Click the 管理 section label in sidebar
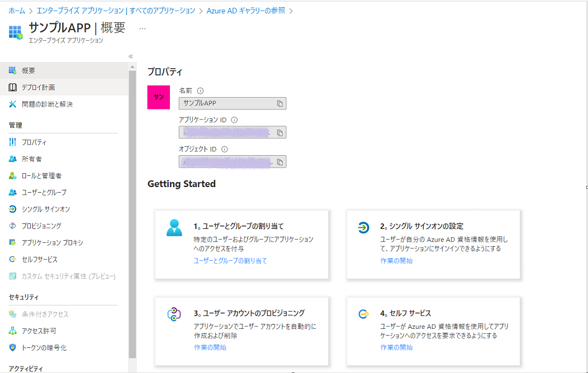Screen dimensions: 588x373 16,126
